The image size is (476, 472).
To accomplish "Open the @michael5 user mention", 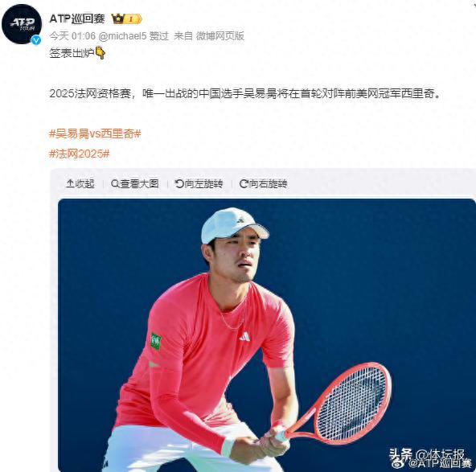I will click(123, 36).
